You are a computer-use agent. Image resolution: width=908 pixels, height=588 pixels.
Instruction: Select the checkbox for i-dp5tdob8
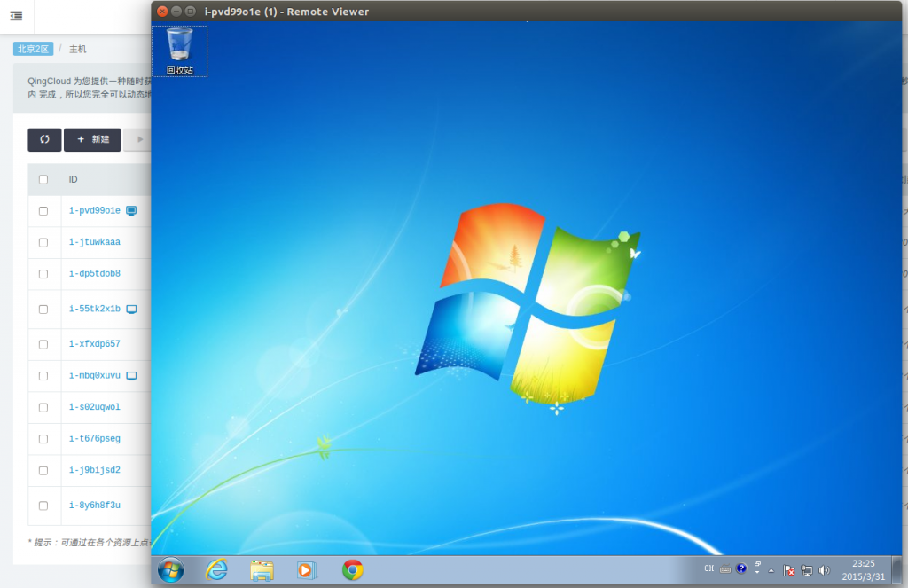tap(43, 274)
